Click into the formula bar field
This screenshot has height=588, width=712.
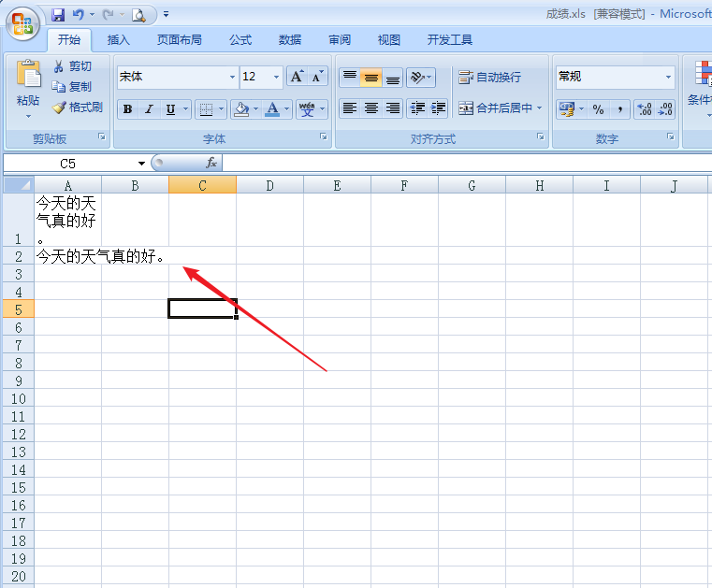pos(467,163)
